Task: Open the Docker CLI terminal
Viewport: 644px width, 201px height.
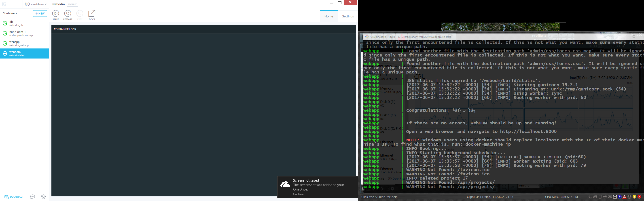Action: click(x=13, y=197)
